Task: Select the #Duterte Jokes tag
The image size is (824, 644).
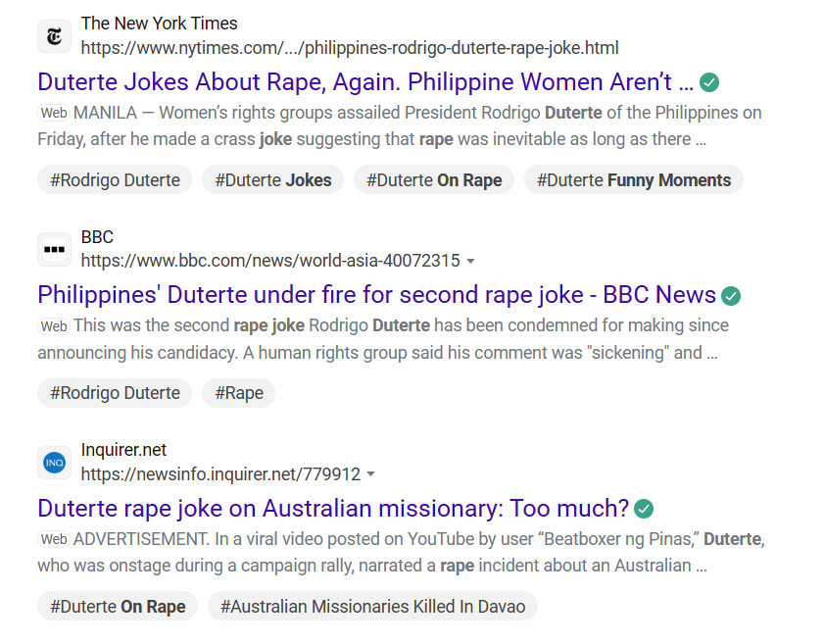Action: click(272, 179)
